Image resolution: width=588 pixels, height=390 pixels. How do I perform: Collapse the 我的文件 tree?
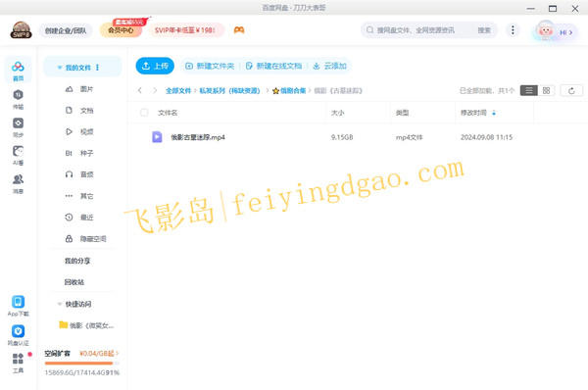[x=59, y=68]
